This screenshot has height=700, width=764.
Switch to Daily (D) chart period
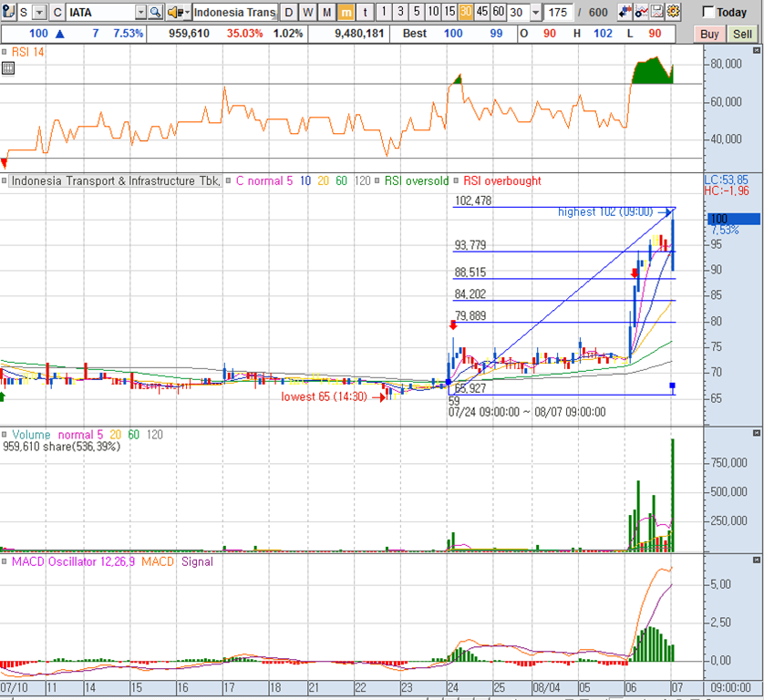[x=289, y=12]
